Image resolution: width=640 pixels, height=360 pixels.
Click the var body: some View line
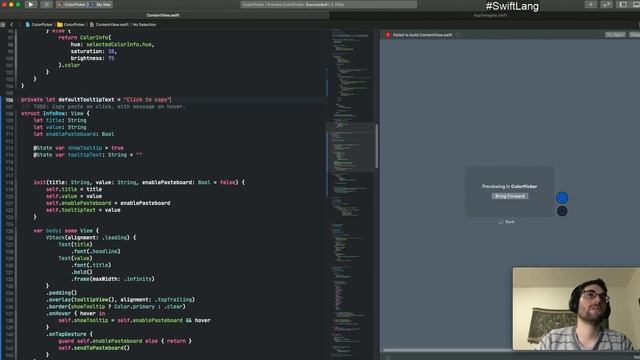(66, 231)
